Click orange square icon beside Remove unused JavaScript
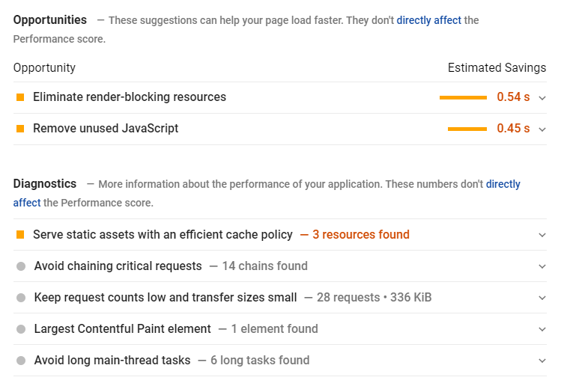 (20, 129)
